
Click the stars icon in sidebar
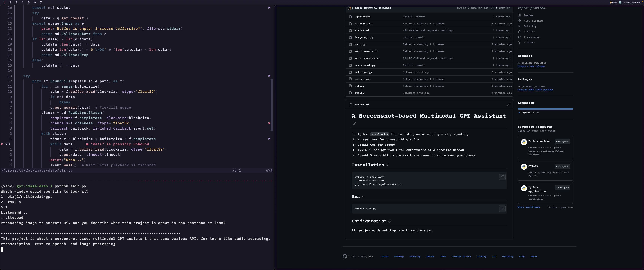(x=519, y=31)
